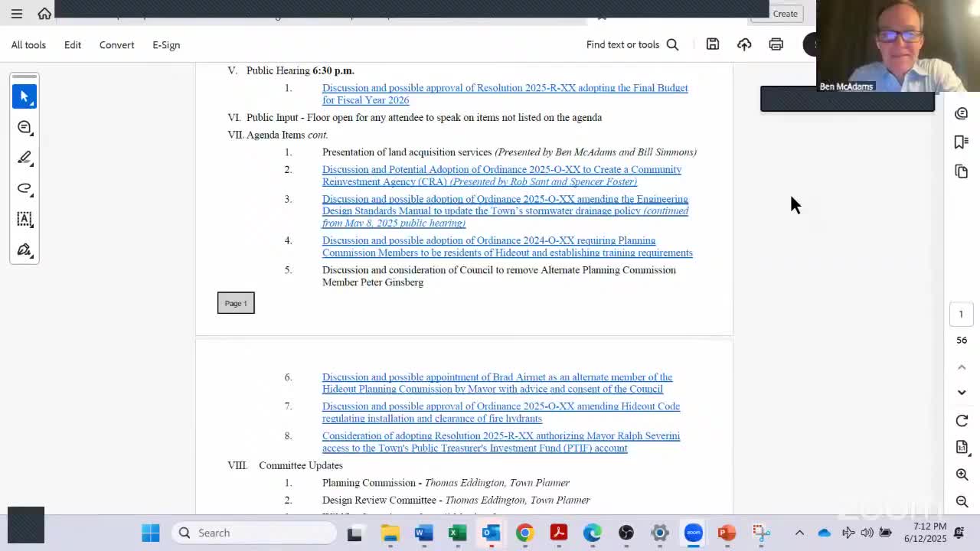Choose the add comment tool

tap(24, 127)
